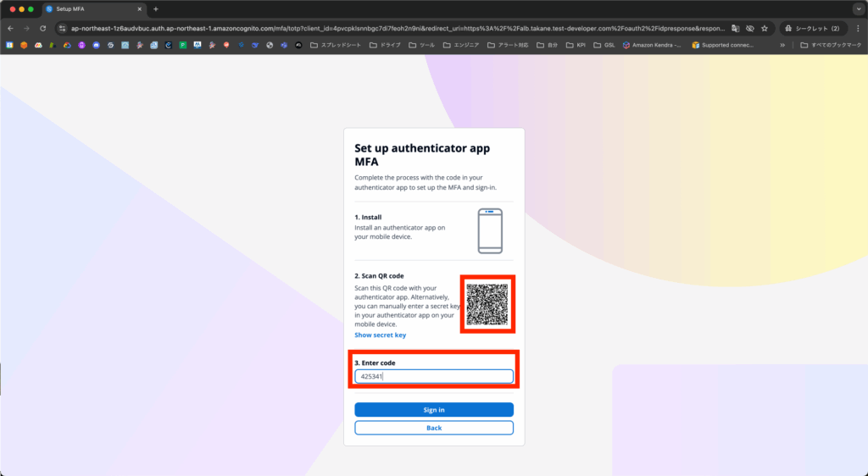
Task: Click the Enter code input field
Action: click(x=434, y=377)
